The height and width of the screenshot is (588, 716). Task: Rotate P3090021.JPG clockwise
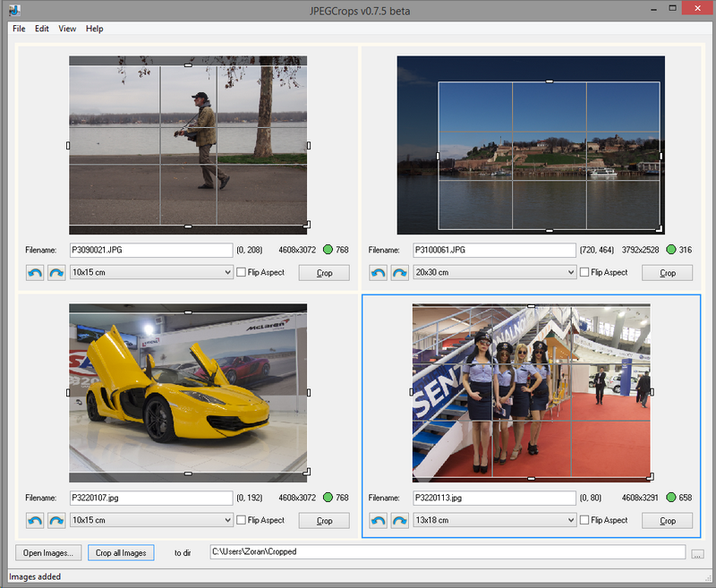[x=56, y=273]
